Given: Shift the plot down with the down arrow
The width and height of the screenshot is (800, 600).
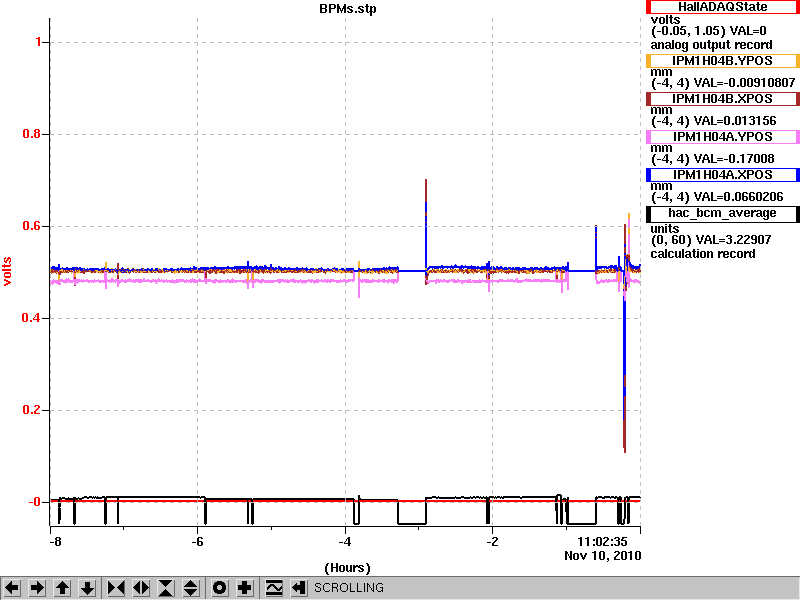Looking at the screenshot, I should 87,588.
